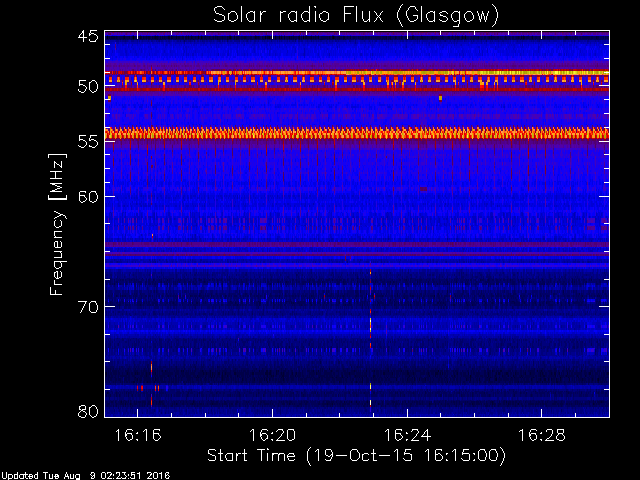Click the vertical burst streak near 16:23
This screenshot has height=480, width=640.
[x=371, y=335]
